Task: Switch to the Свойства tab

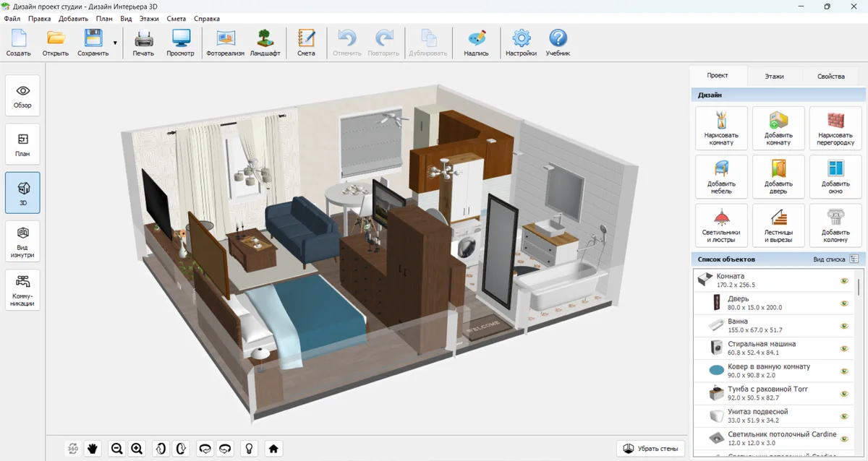Action: (x=830, y=76)
